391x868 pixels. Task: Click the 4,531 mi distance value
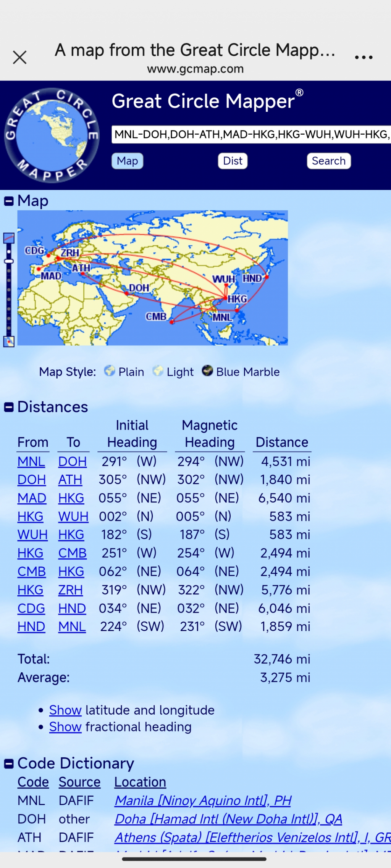coord(286,462)
